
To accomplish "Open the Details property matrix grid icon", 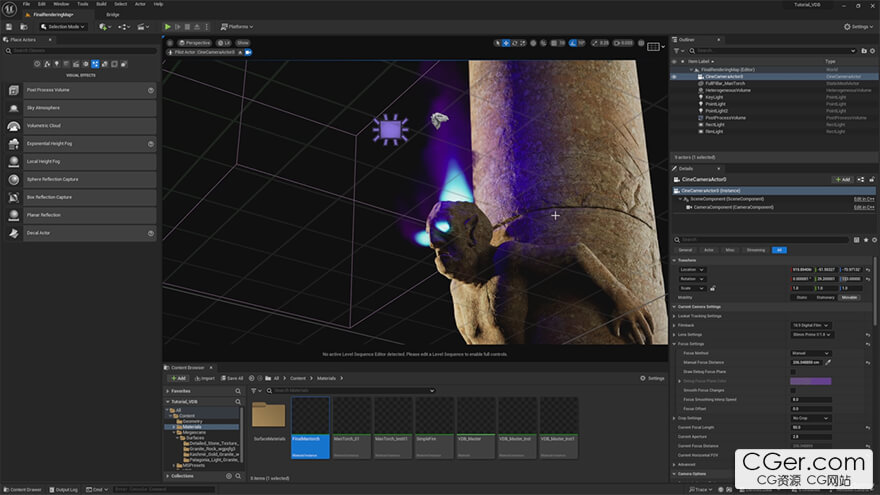I will pos(856,240).
